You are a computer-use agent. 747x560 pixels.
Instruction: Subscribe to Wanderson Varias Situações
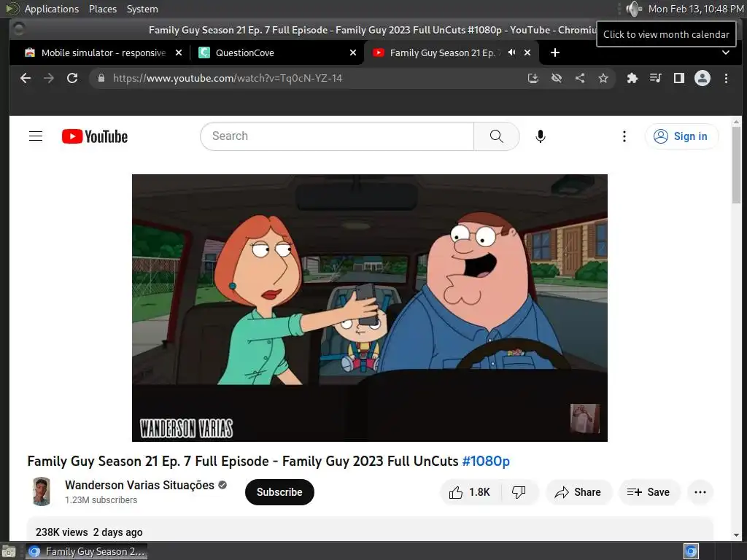coord(279,492)
